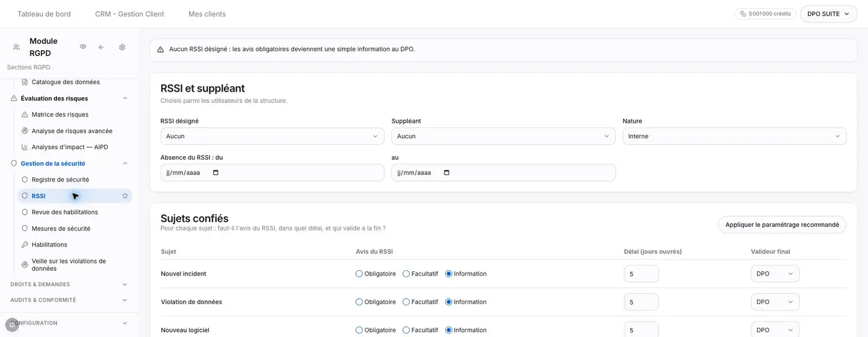Image resolution: width=868 pixels, height=337 pixels.
Task: Click the Catalogue des données icon
Action: pyautogui.click(x=25, y=82)
